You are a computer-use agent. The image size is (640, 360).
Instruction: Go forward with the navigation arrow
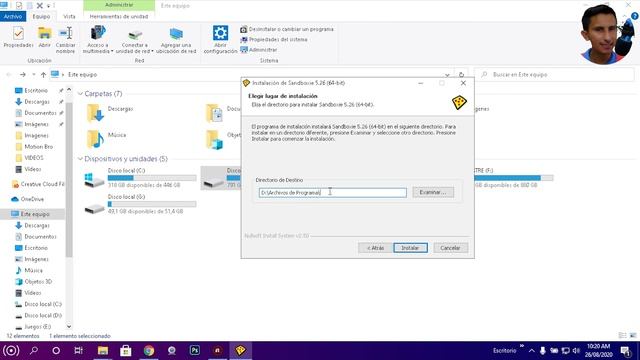pos(22,75)
